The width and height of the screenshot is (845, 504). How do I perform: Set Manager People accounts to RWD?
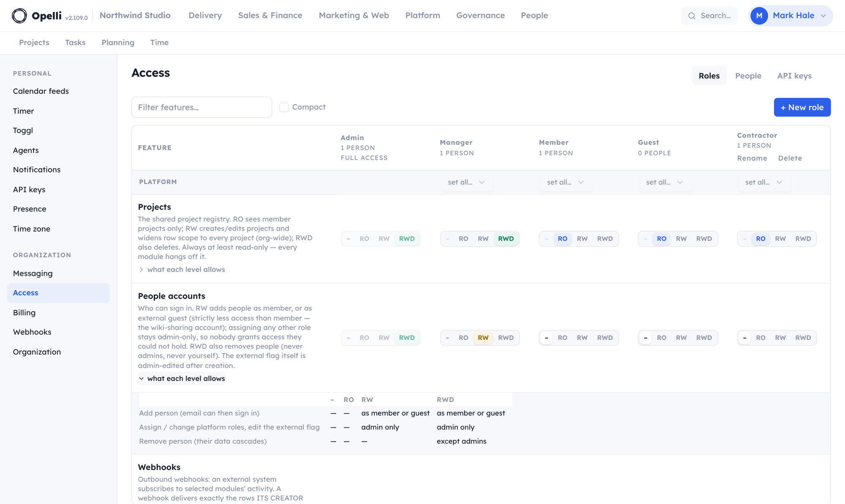tap(506, 338)
